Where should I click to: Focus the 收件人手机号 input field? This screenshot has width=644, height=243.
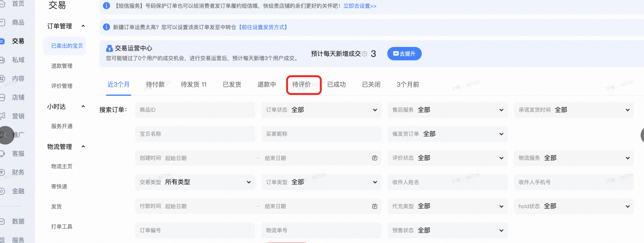point(574,182)
